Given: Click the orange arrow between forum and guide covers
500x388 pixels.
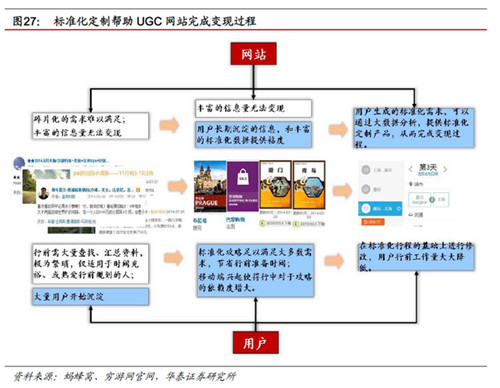Looking at the screenshot, I should pyautogui.click(x=178, y=186).
